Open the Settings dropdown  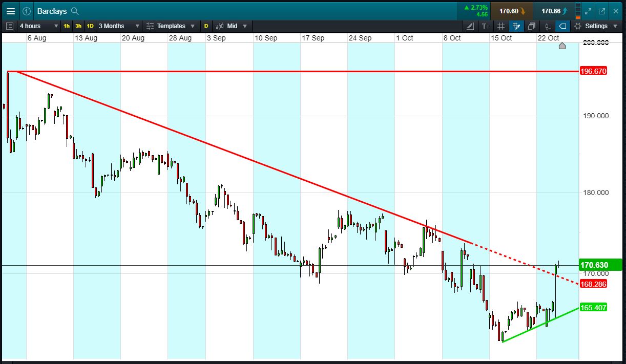pyautogui.click(x=595, y=26)
